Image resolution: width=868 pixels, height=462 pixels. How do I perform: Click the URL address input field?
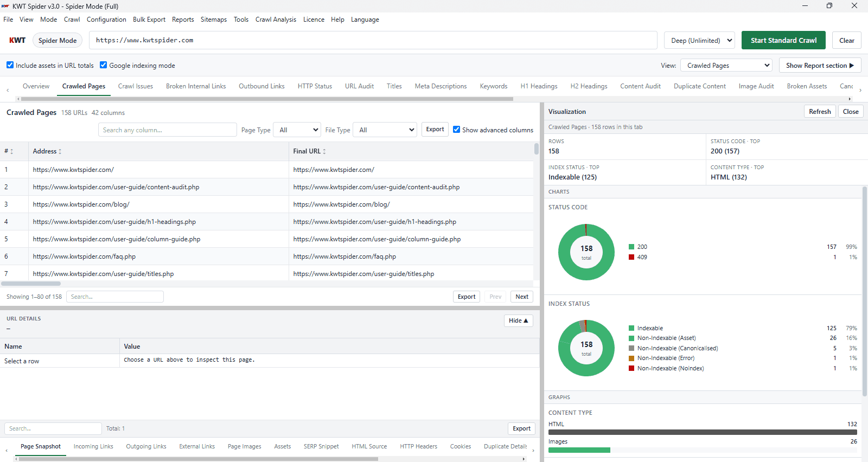373,40
